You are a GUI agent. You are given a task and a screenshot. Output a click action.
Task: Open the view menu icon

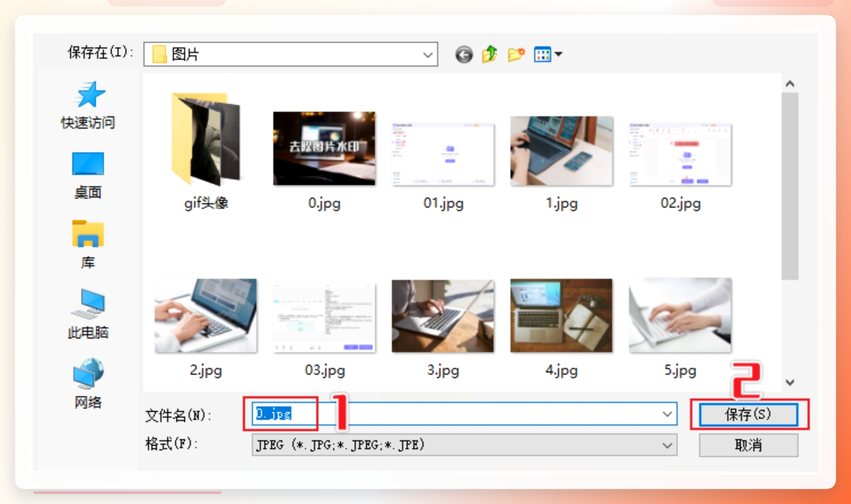pyautogui.click(x=542, y=54)
